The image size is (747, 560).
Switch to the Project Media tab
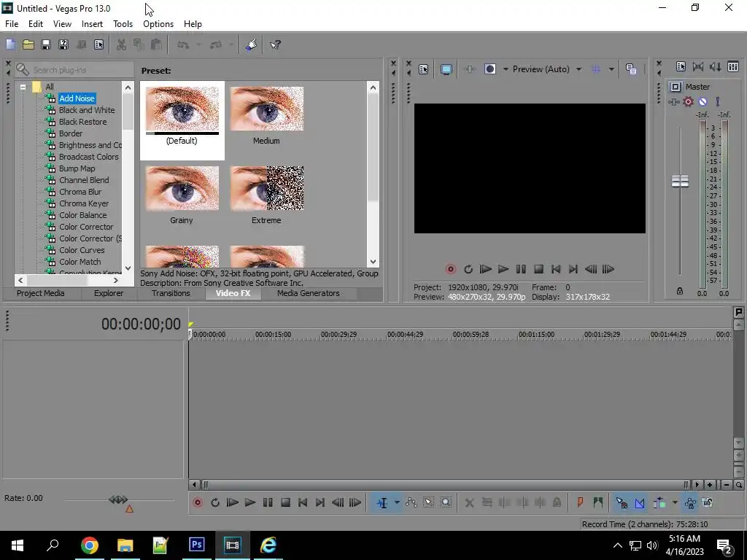pos(41,293)
